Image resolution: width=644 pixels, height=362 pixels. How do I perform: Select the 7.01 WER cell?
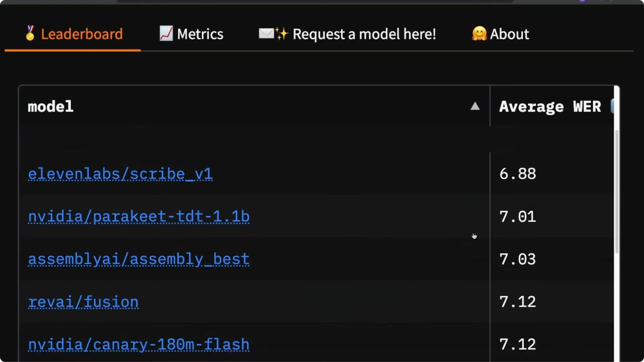pyautogui.click(x=518, y=217)
